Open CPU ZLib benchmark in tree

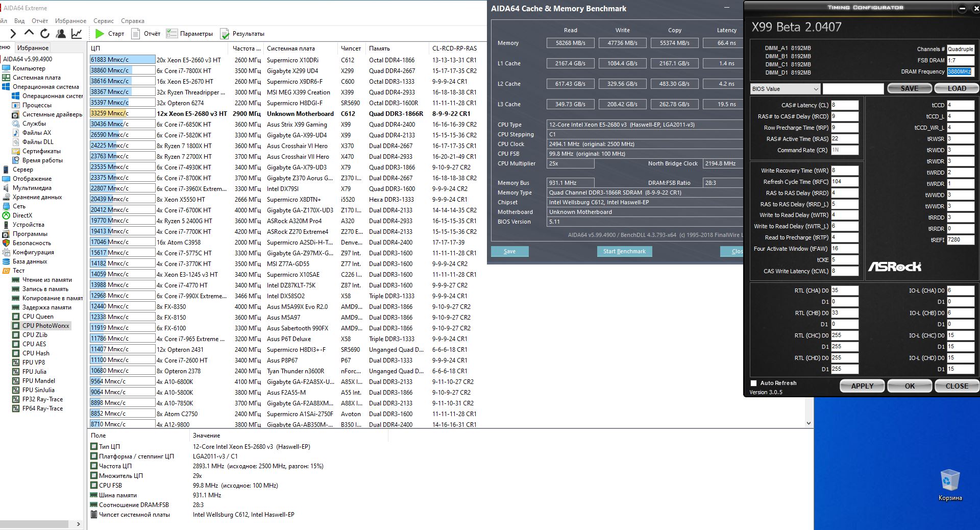tap(35, 335)
